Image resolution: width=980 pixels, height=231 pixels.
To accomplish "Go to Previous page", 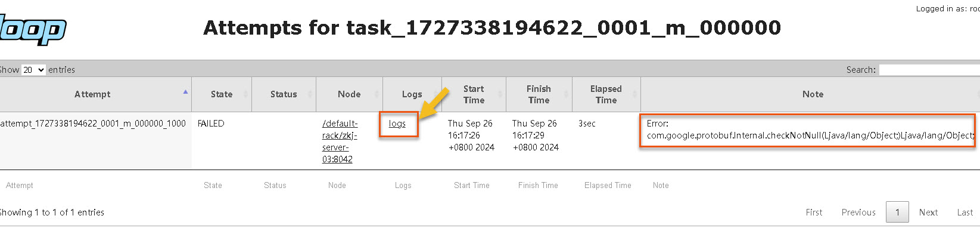I will tap(858, 212).
